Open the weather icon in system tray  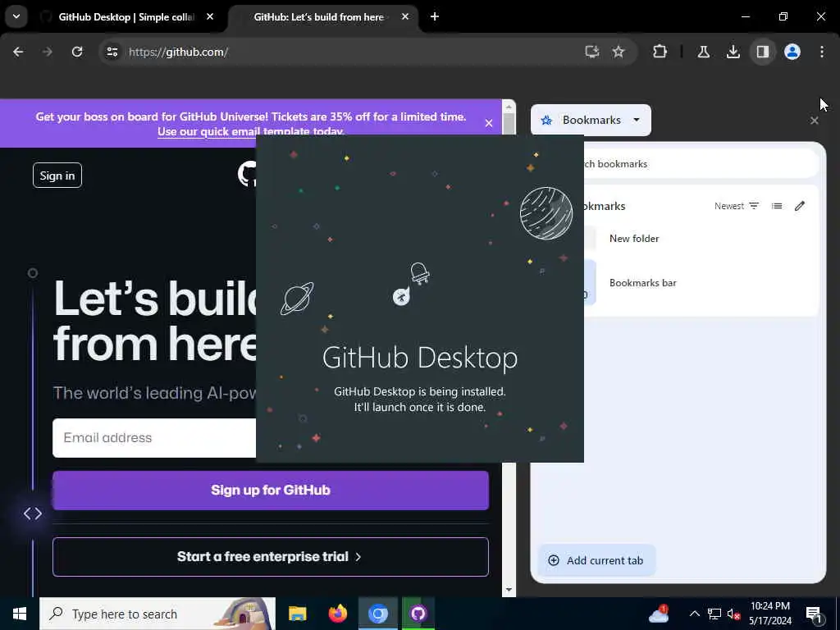(659, 614)
